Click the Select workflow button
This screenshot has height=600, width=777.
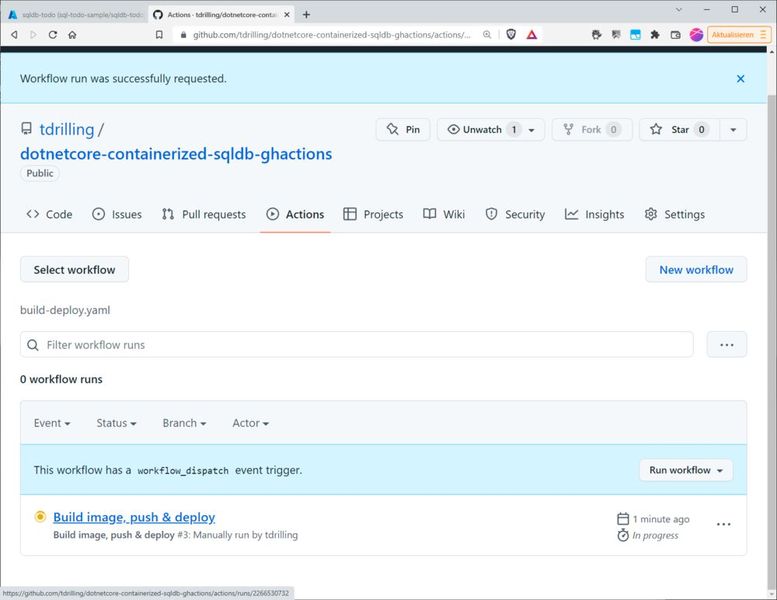(x=74, y=270)
